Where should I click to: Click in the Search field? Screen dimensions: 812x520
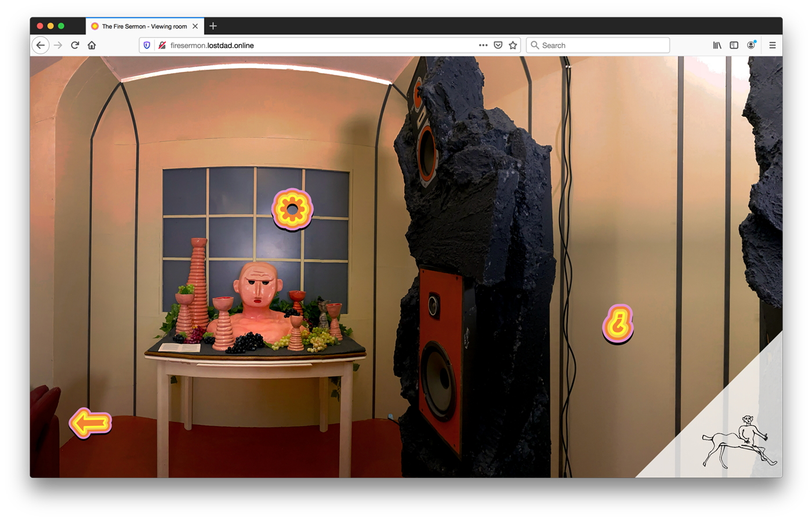[x=603, y=45]
